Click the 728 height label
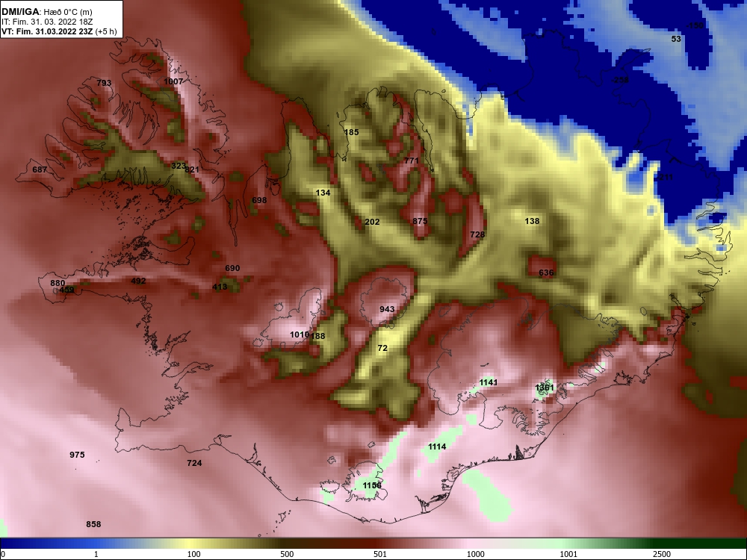The height and width of the screenshot is (560, 747). pyautogui.click(x=477, y=234)
